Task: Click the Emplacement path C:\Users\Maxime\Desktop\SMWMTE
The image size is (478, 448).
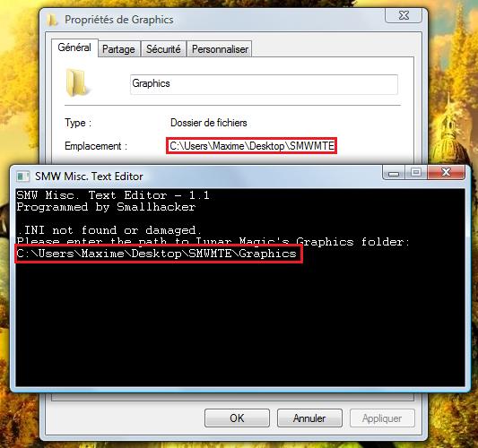Action: [251, 146]
